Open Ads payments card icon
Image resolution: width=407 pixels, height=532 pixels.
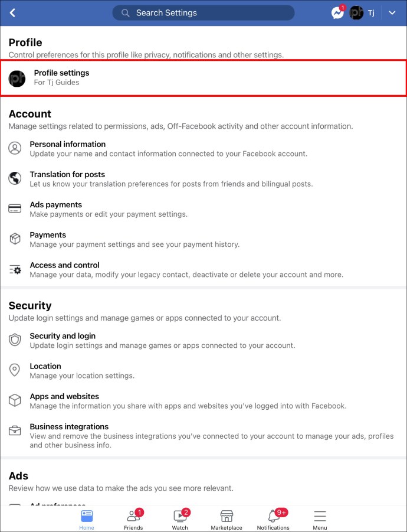[x=15, y=208]
